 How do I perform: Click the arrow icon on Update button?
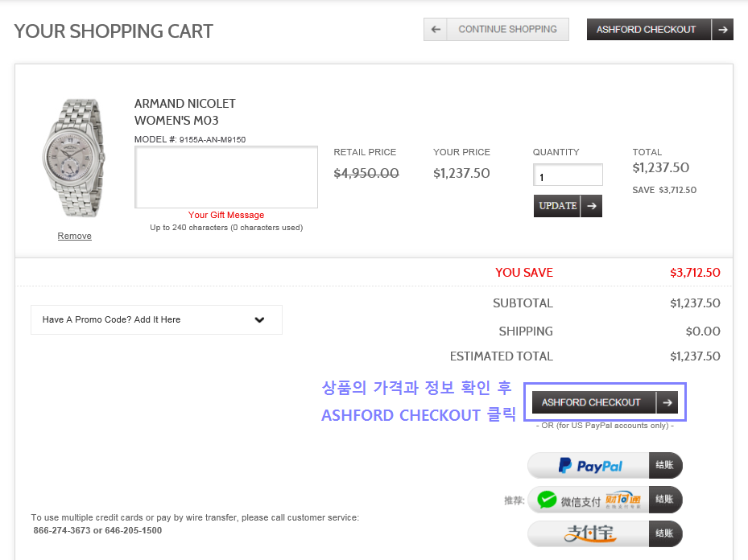(x=591, y=206)
